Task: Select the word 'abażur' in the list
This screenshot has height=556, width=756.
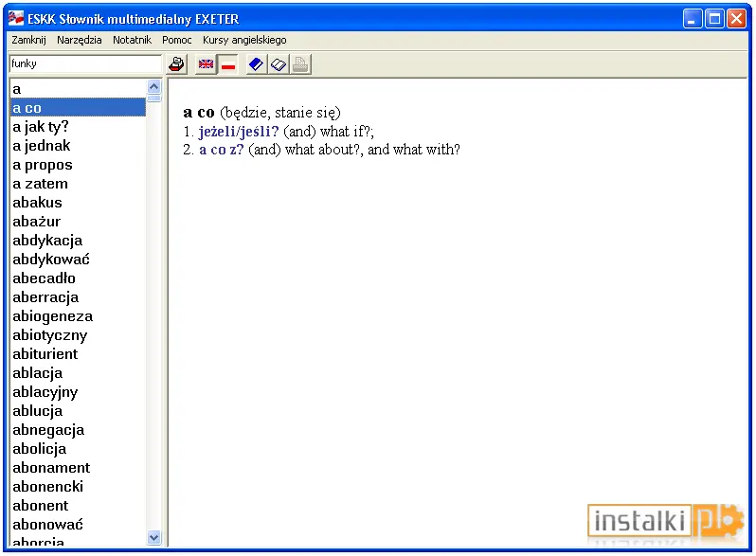Action: point(78,222)
